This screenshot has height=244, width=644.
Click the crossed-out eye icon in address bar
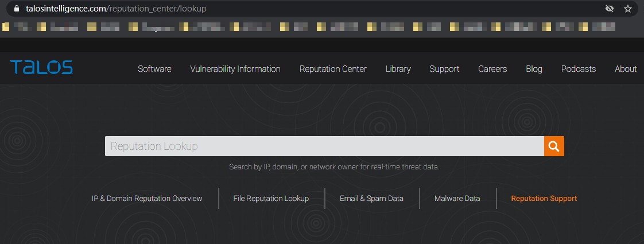[x=610, y=9]
